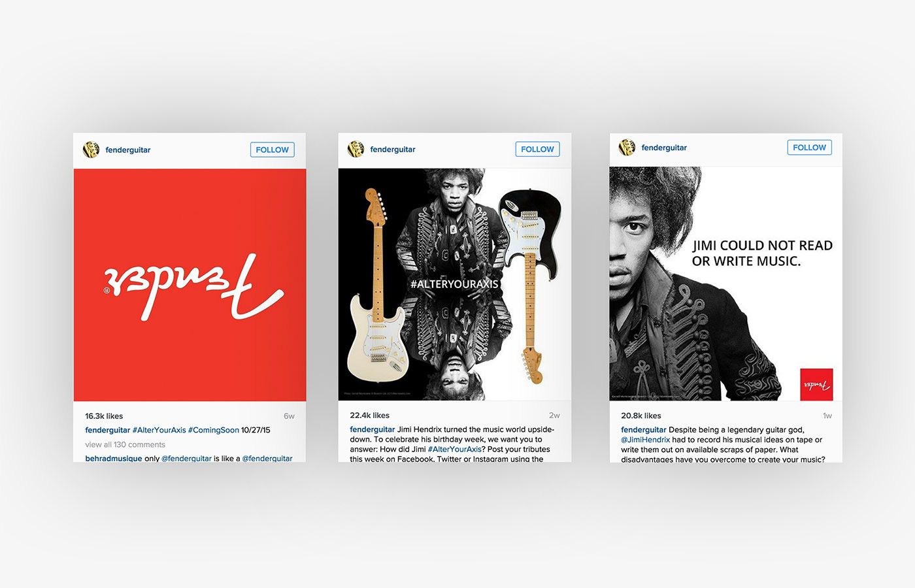Click fenderguitar avatar on Jimi quote post
The width and height of the screenshot is (915, 588).
click(627, 147)
